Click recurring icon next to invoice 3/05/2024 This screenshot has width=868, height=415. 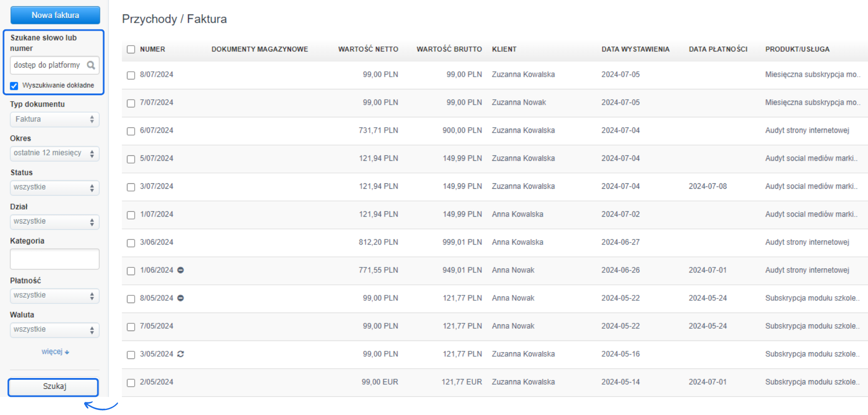pos(180,354)
